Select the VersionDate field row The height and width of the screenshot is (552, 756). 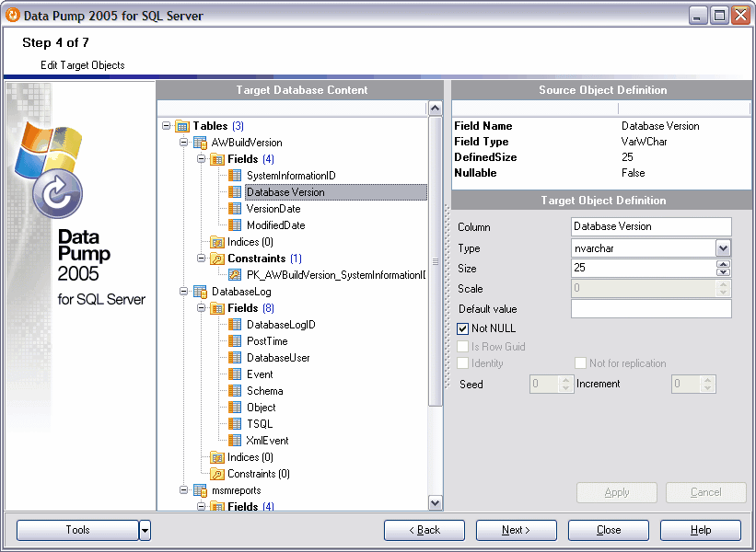pyautogui.click(x=273, y=209)
